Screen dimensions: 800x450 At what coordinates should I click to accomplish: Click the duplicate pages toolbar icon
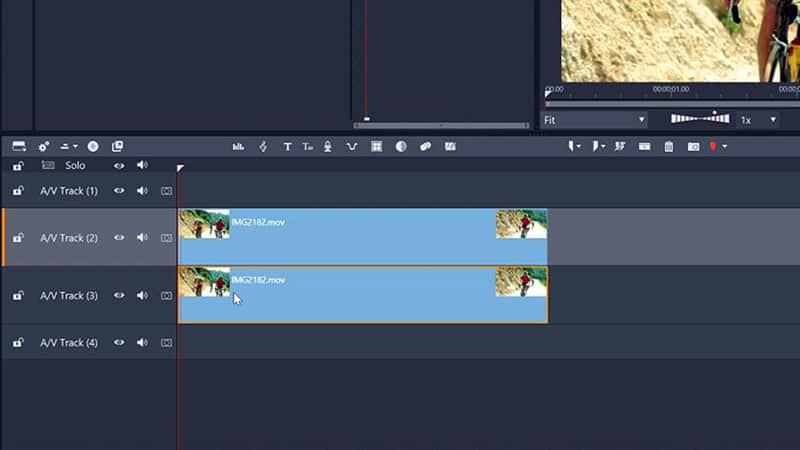[117, 146]
